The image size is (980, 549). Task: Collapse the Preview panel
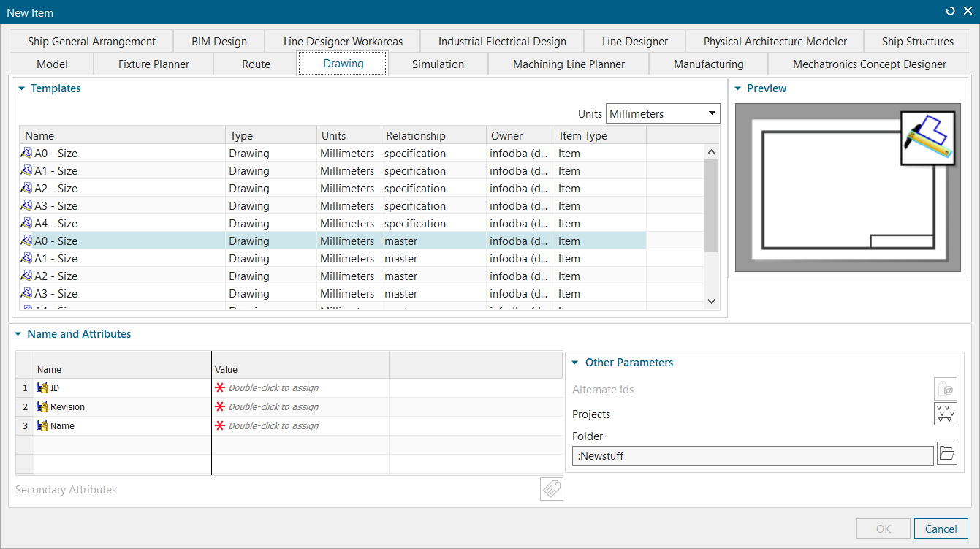click(x=738, y=88)
